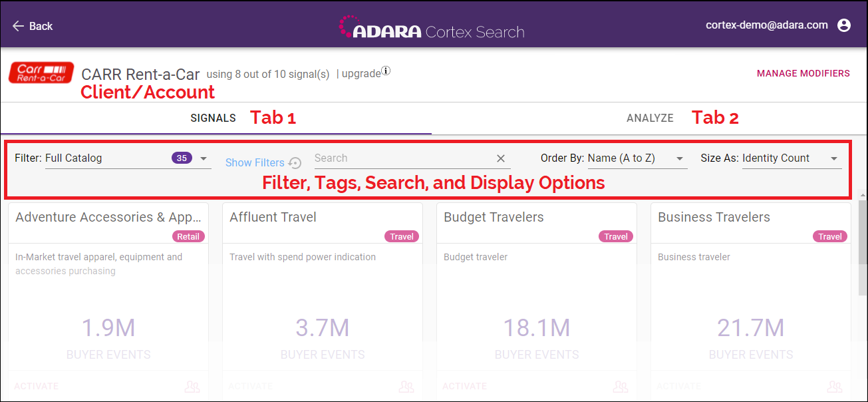This screenshot has width=868, height=402.
Task: Activate the Budget Travelers signal
Action: (465, 386)
